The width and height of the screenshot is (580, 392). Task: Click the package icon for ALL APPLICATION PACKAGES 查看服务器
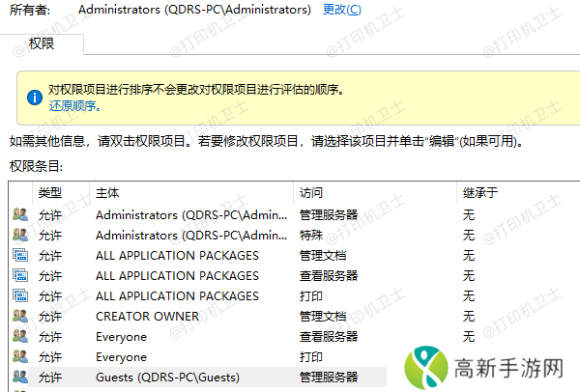click(x=20, y=275)
